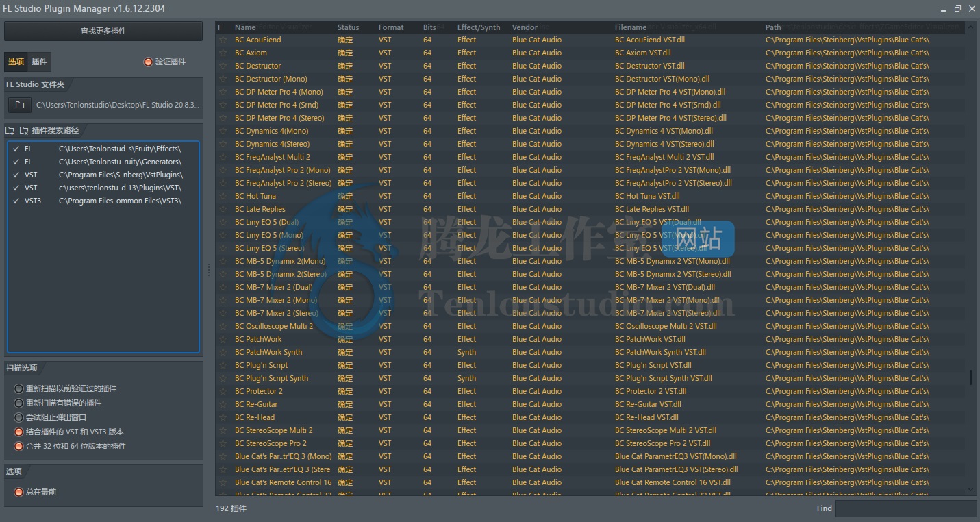Switch to the 选项 tab
This screenshot has height=522, width=980.
pos(16,62)
